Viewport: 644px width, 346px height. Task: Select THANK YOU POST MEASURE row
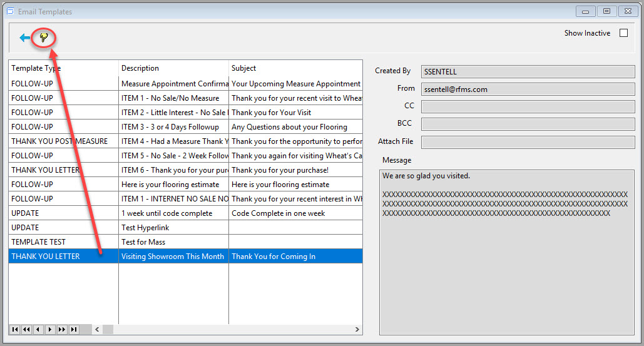click(x=186, y=141)
